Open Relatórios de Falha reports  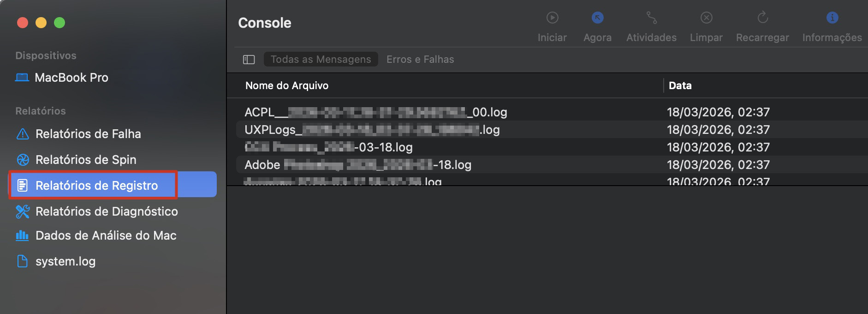(x=89, y=134)
